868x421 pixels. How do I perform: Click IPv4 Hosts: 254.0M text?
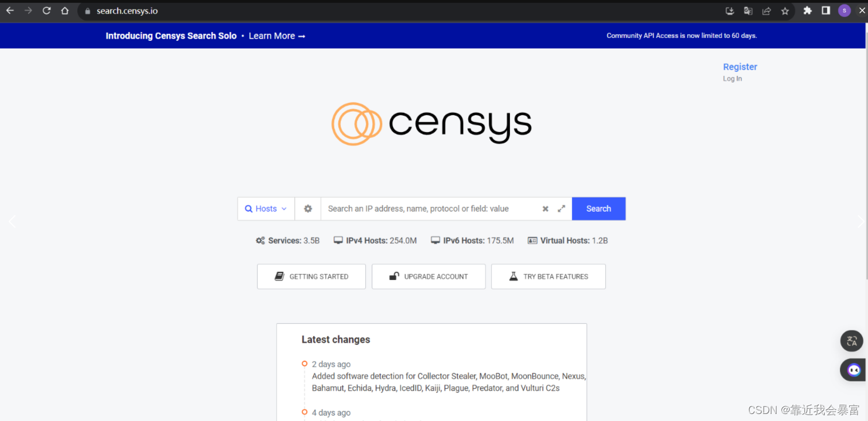click(x=382, y=240)
